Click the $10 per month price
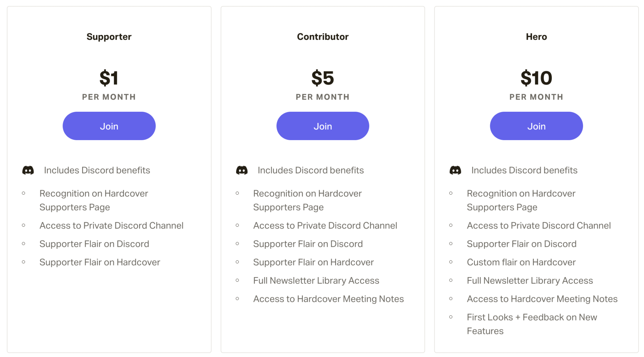Screen dimensions: 644x357 [x=536, y=78]
